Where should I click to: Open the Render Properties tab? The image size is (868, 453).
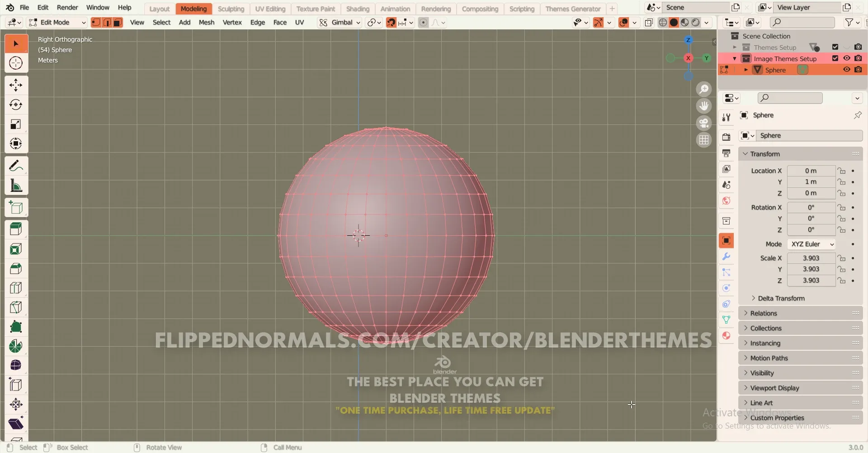point(726,137)
